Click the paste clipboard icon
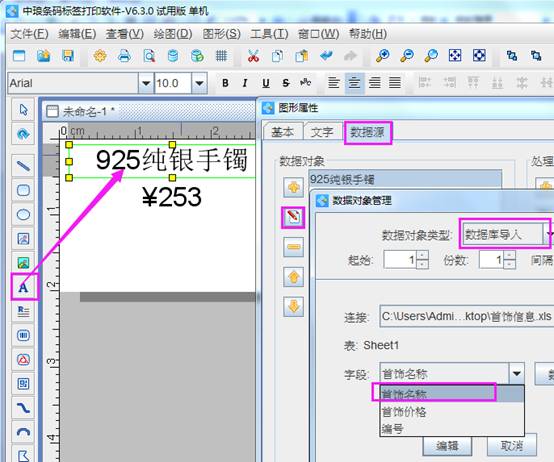554x462 pixels. 301,56
